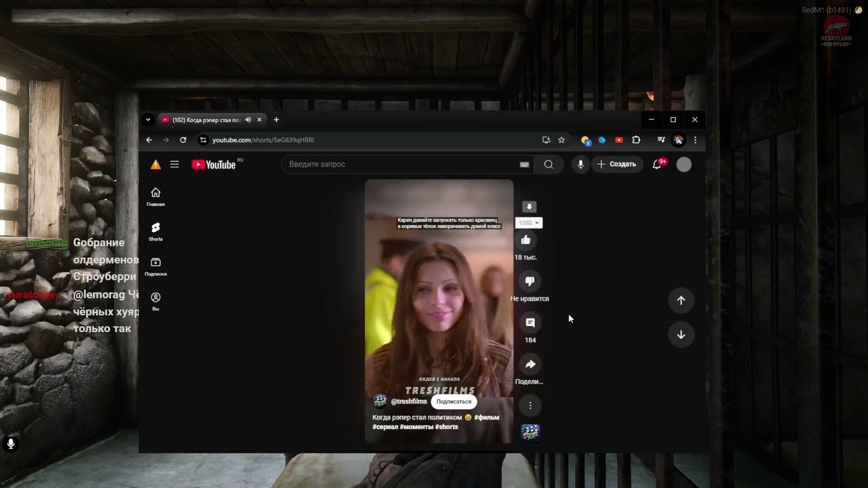The width and height of the screenshot is (868, 488).
Task: Open the three-dot more actions menu
Action: 530,405
